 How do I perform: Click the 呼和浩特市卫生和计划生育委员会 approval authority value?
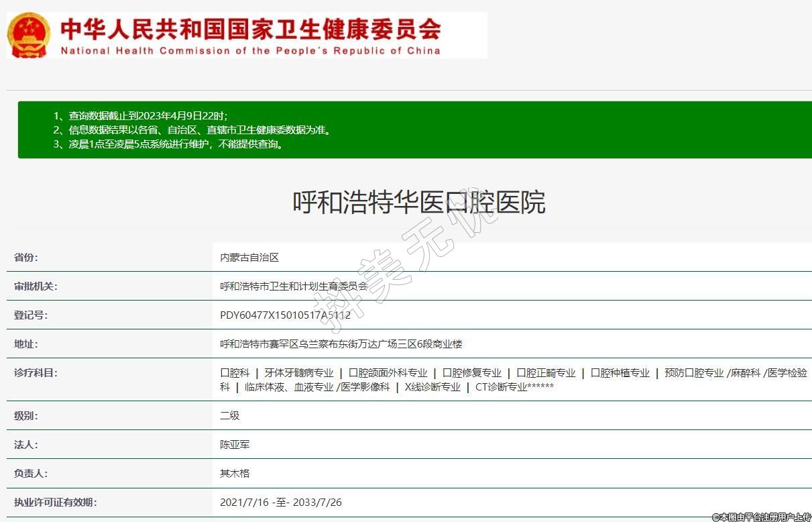[x=294, y=286]
